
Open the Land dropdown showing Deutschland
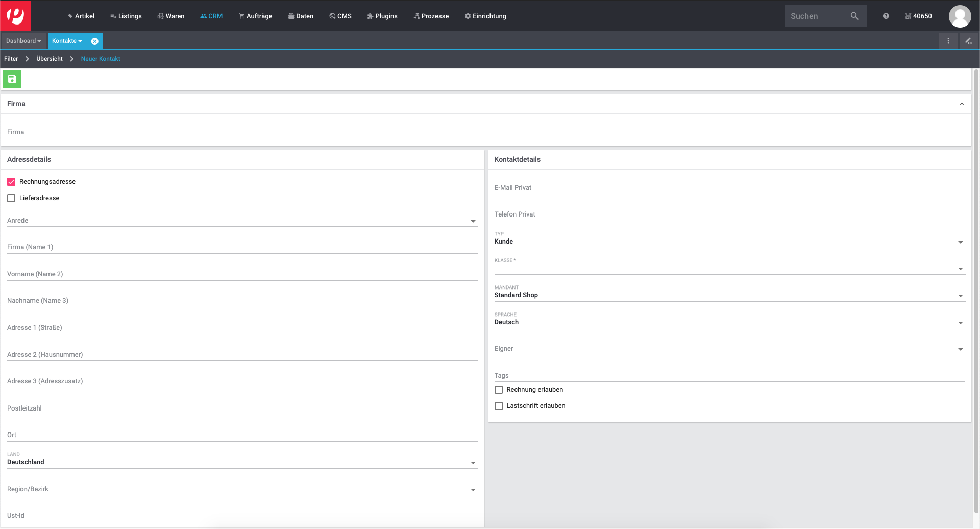(242, 460)
